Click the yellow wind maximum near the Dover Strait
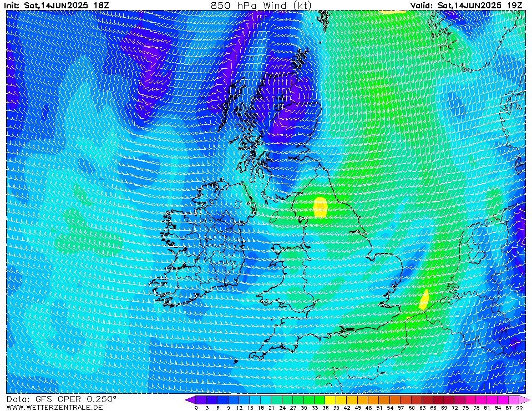This screenshot has height=411, width=532. tap(424, 300)
